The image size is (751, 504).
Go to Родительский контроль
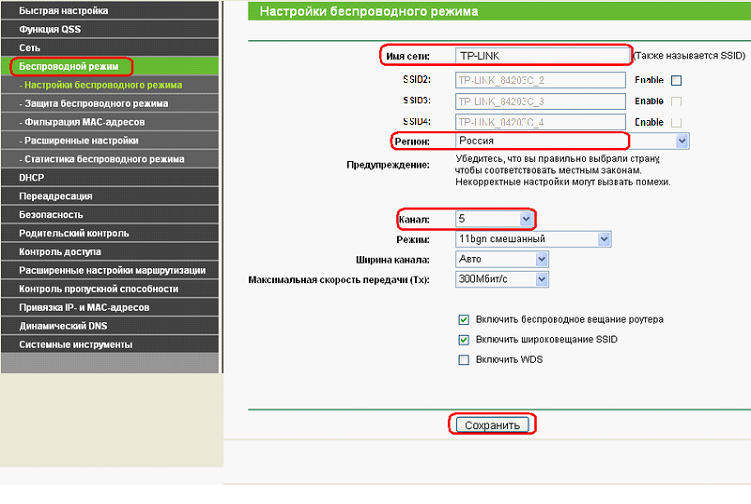[110, 233]
